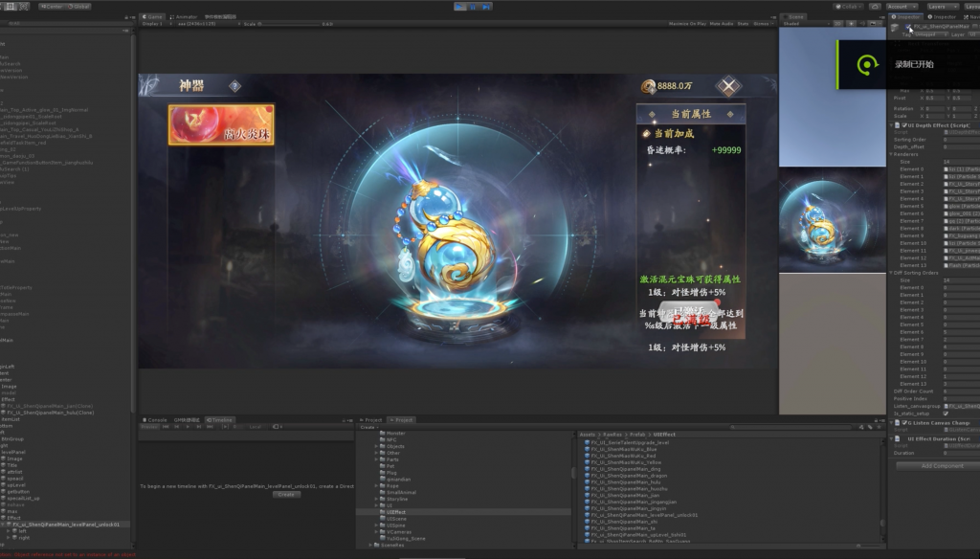This screenshot has height=559, width=980.
Task: Toggle Mute Audio in Game view
Action: coord(722,24)
